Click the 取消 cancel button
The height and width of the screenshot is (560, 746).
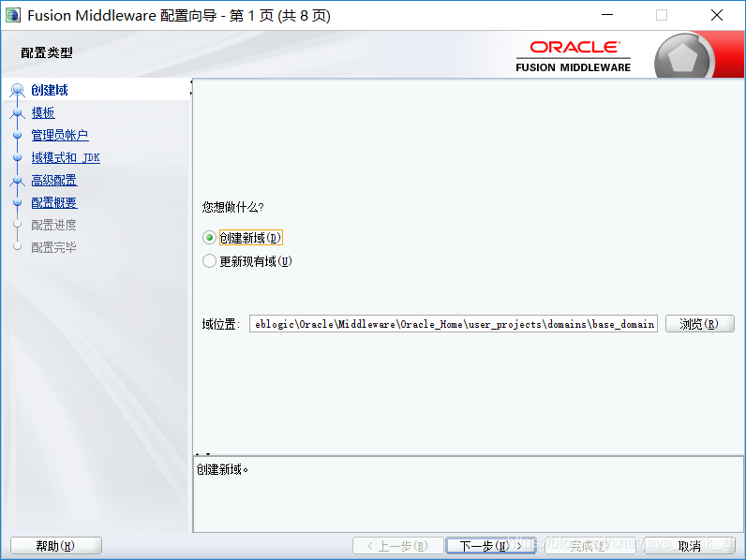click(690, 546)
